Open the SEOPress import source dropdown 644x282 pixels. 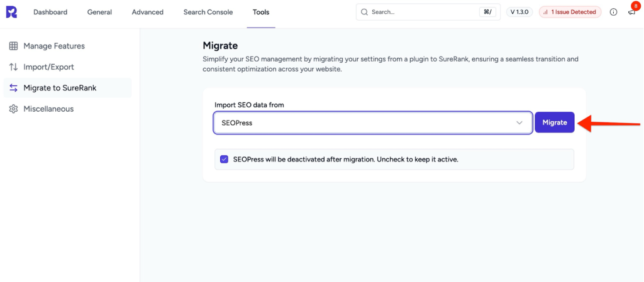(373, 122)
